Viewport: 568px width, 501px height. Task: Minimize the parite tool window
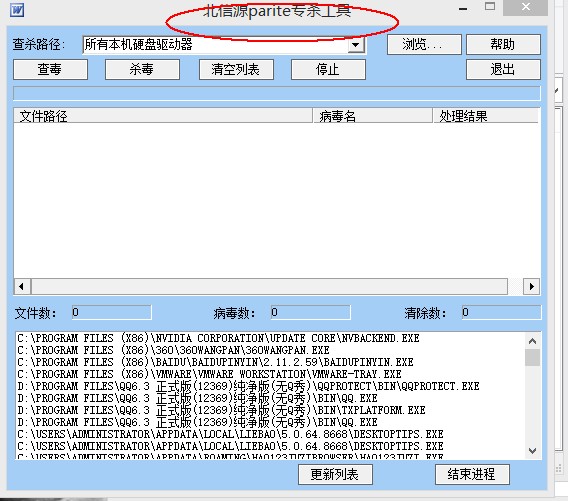tap(463, 9)
